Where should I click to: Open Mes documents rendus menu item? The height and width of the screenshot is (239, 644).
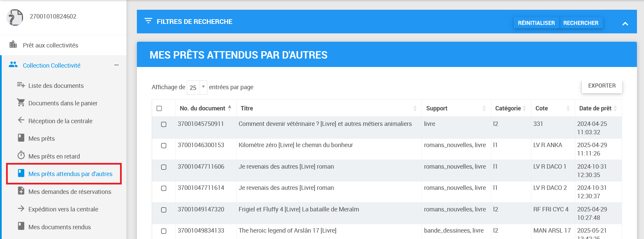(x=59, y=227)
